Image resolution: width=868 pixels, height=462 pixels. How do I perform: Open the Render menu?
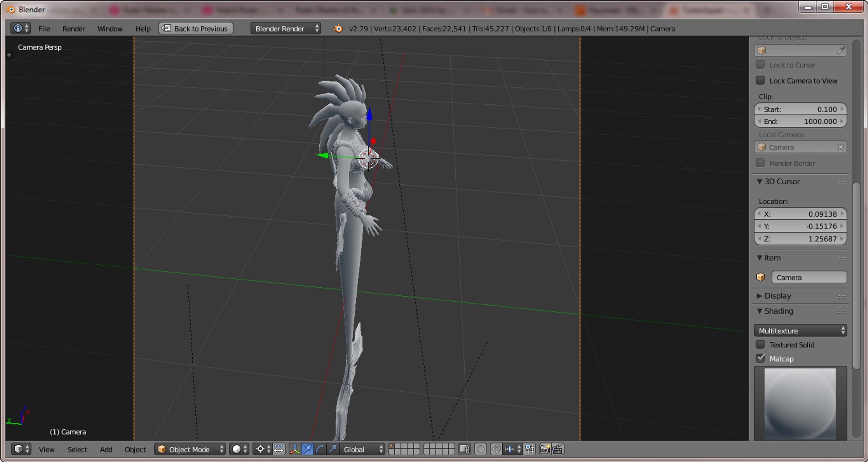(74, 28)
